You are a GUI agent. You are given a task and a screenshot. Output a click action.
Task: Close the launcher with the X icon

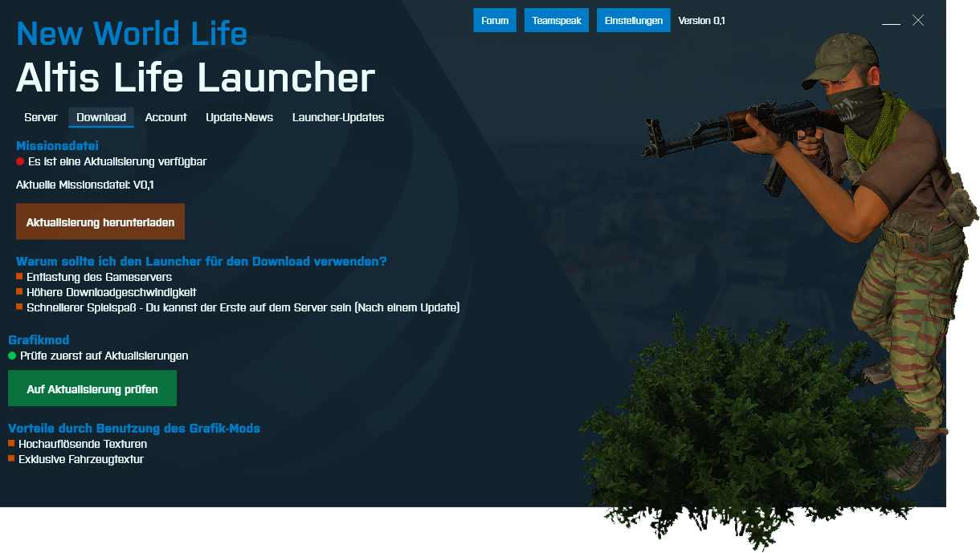pos(918,20)
